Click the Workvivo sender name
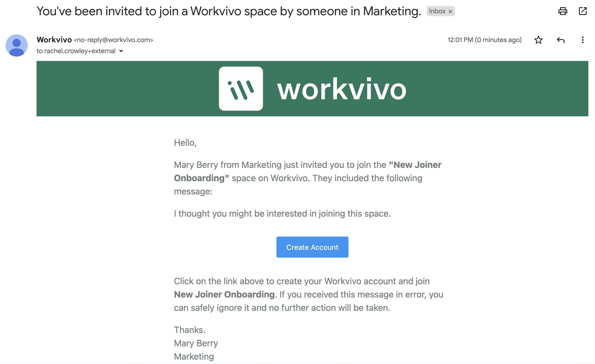 point(54,40)
